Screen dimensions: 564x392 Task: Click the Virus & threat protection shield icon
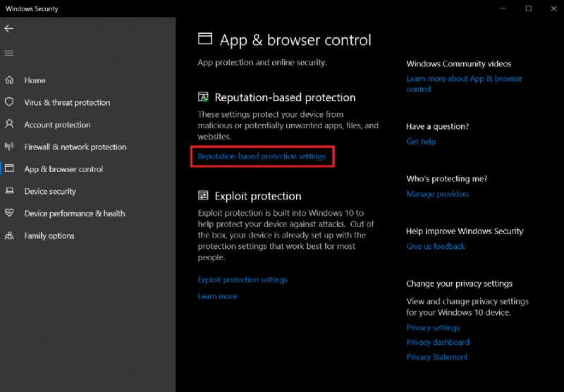[10, 102]
